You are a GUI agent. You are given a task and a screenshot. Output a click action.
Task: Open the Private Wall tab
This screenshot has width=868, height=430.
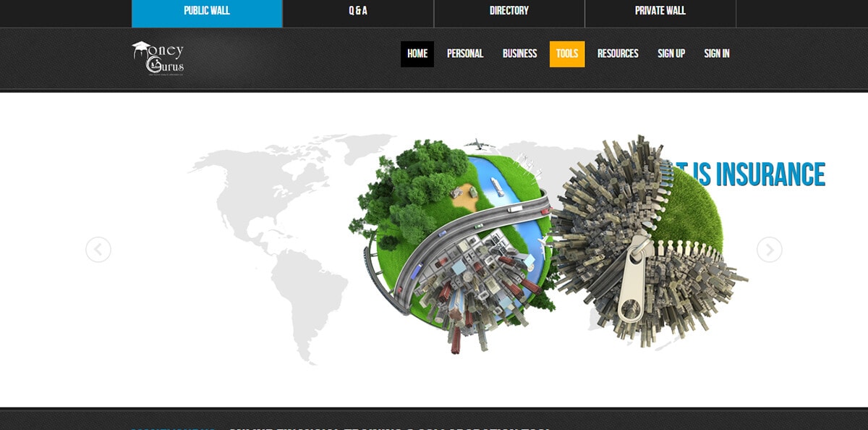(x=660, y=12)
